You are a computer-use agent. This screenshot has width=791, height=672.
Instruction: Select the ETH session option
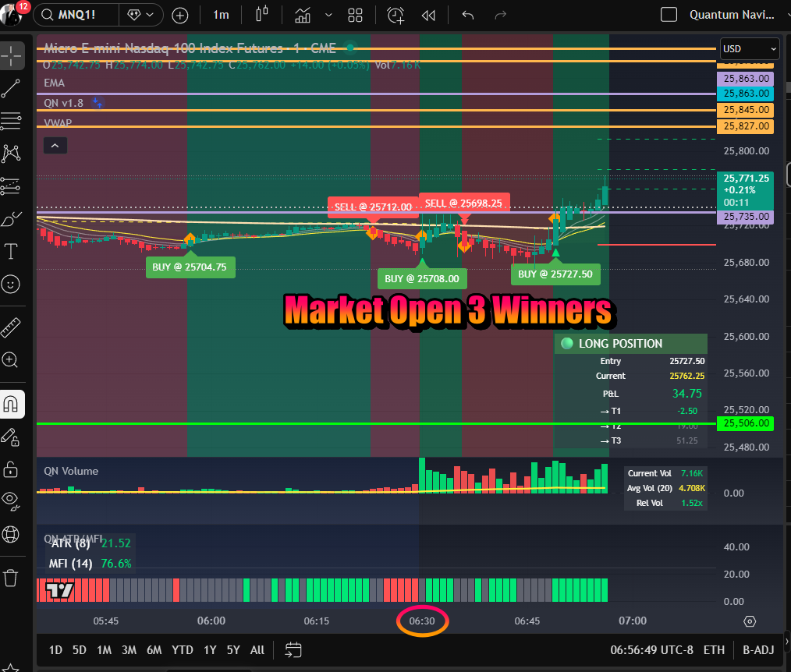(x=715, y=649)
